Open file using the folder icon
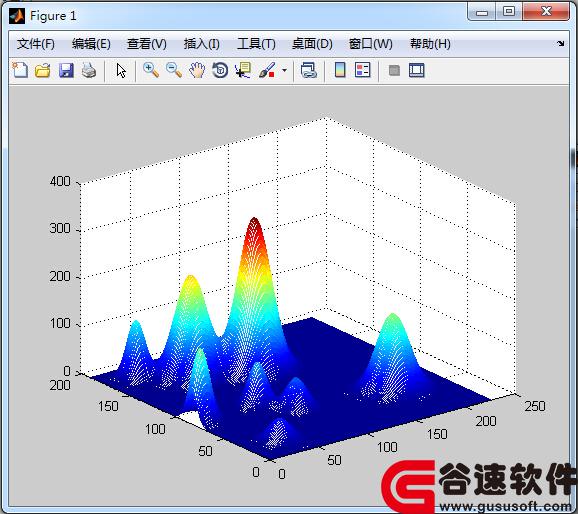This screenshot has height=514, width=578. tap(43, 70)
